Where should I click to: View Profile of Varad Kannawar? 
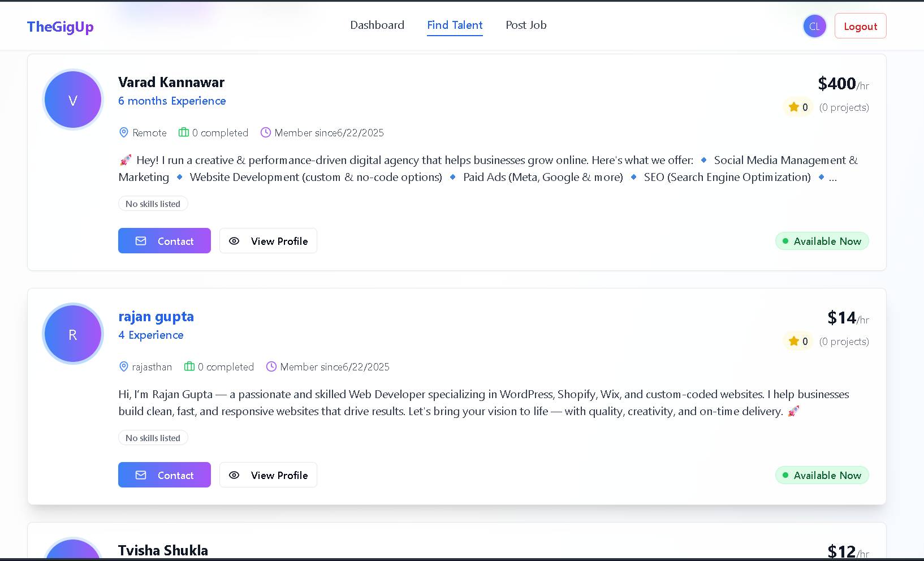[268, 241]
